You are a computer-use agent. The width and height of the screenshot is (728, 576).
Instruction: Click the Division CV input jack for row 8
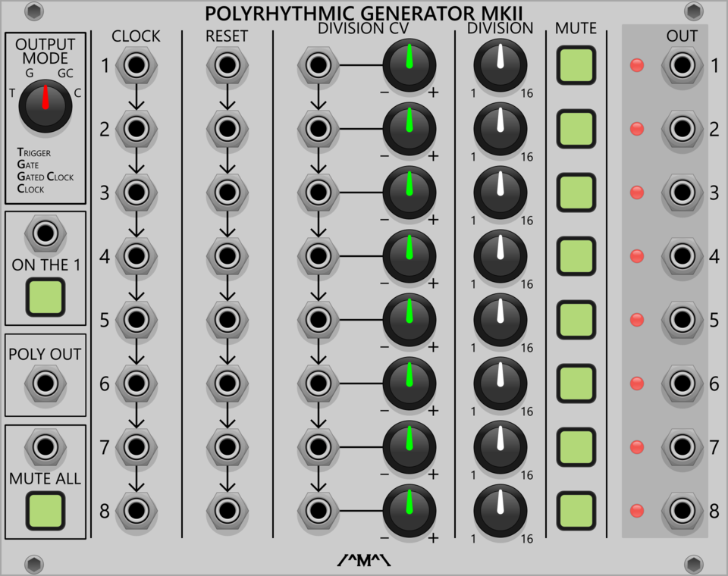(x=318, y=511)
